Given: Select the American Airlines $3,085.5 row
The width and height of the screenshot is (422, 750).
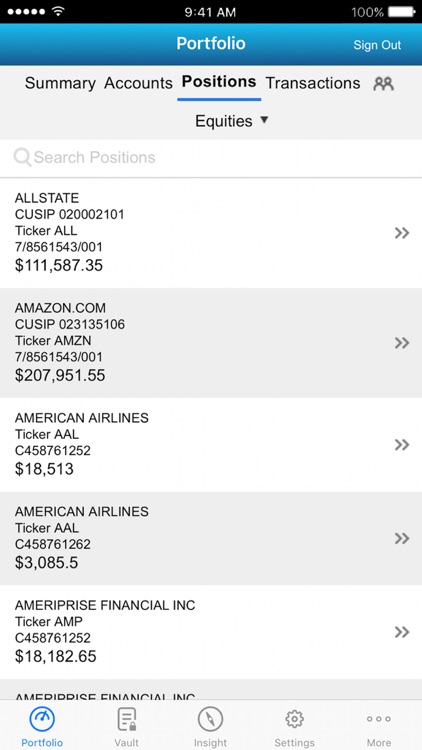Looking at the screenshot, I should click(211, 538).
